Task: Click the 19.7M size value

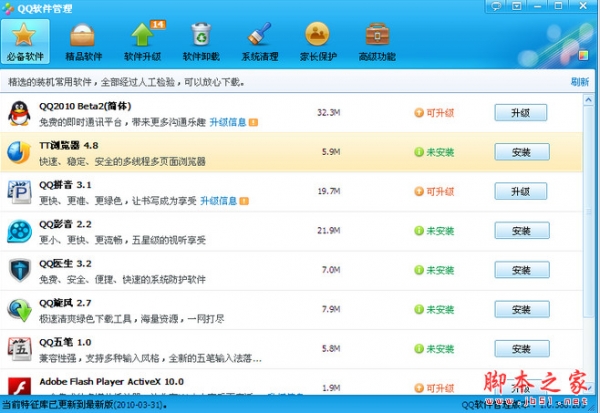Action: pyautogui.click(x=328, y=191)
